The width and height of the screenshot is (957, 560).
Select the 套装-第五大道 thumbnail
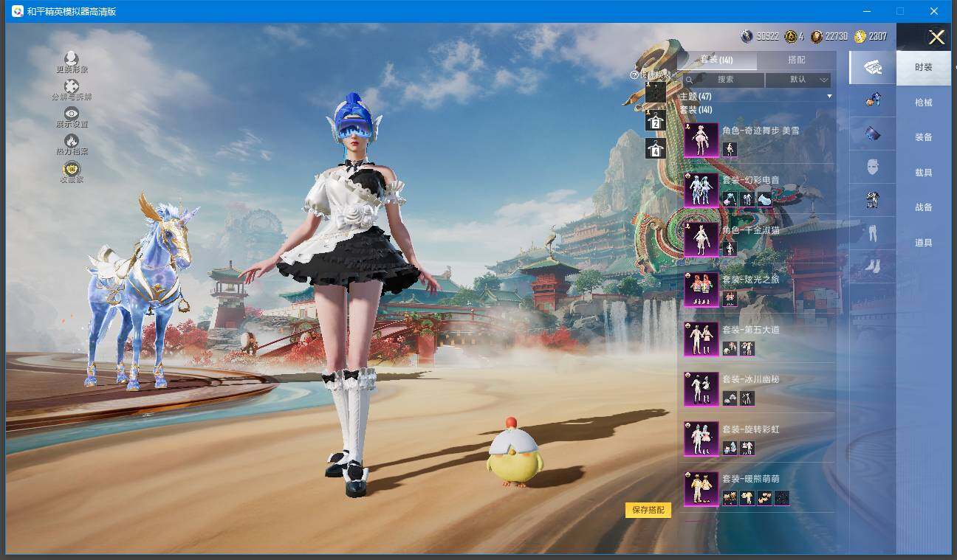pyautogui.click(x=702, y=339)
